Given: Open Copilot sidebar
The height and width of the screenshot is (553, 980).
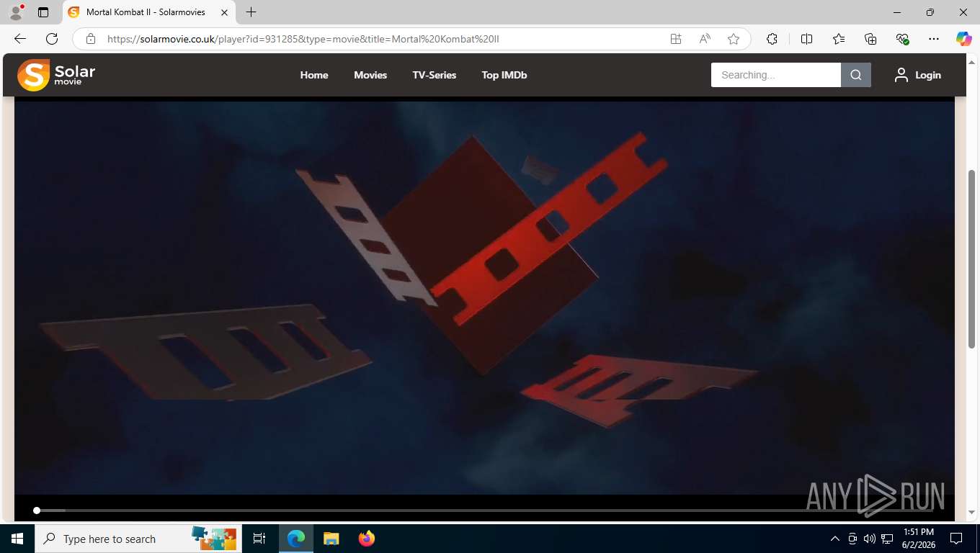Looking at the screenshot, I should (964, 39).
